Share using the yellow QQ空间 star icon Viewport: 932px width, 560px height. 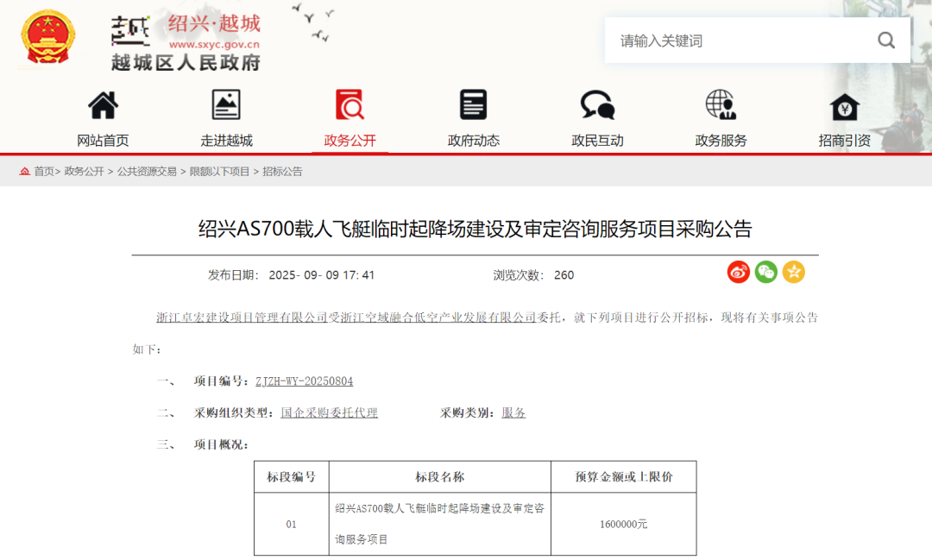[793, 272]
